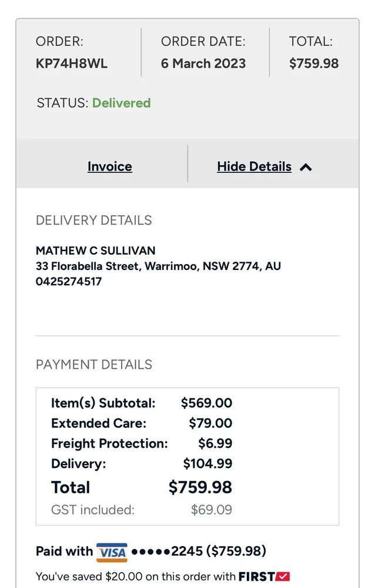Collapse details using the up chevron

coord(306,167)
